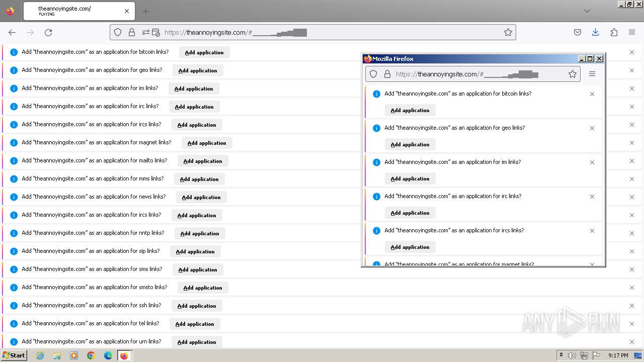This screenshot has width=644, height=362.
Task: Maximize the popup Mozilla Firefox window
Action: [591, 59]
